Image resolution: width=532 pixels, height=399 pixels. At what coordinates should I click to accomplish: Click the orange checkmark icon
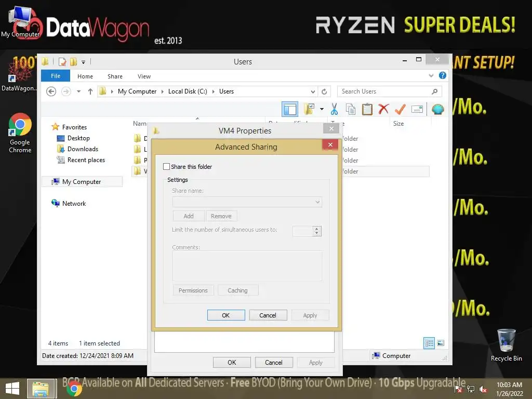(x=401, y=109)
